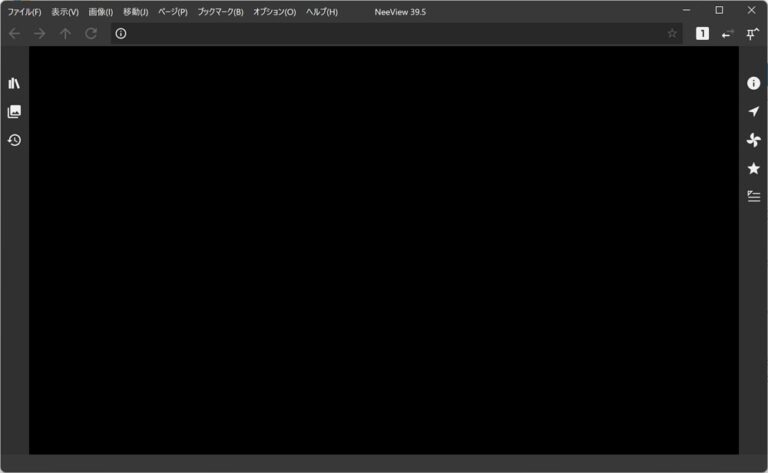This screenshot has width=768, height=473.
Task: Reload the current book
Action: coord(91,34)
